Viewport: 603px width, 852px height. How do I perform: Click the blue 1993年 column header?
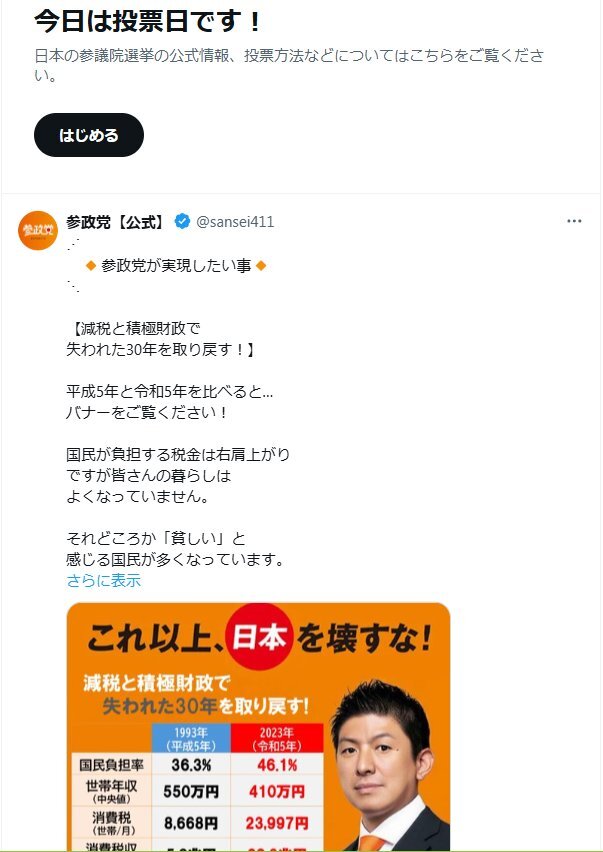(191, 738)
